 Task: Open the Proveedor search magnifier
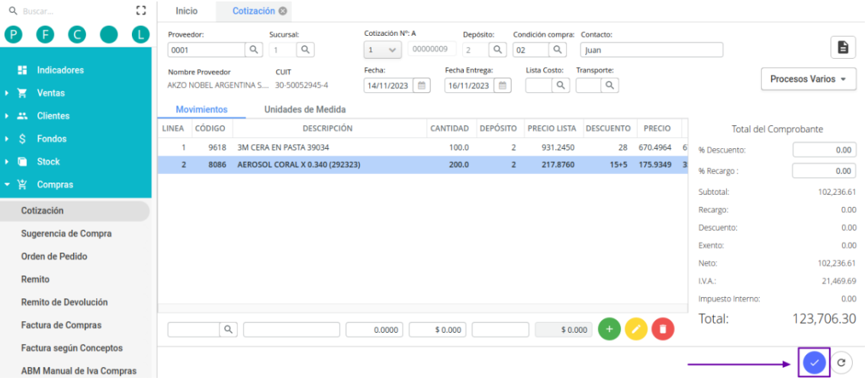253,50
